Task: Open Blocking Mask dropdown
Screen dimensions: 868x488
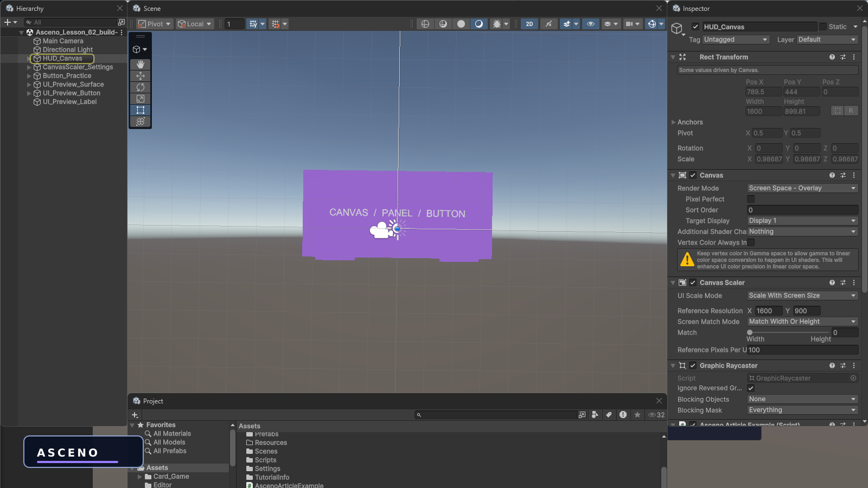Action: 803,410
